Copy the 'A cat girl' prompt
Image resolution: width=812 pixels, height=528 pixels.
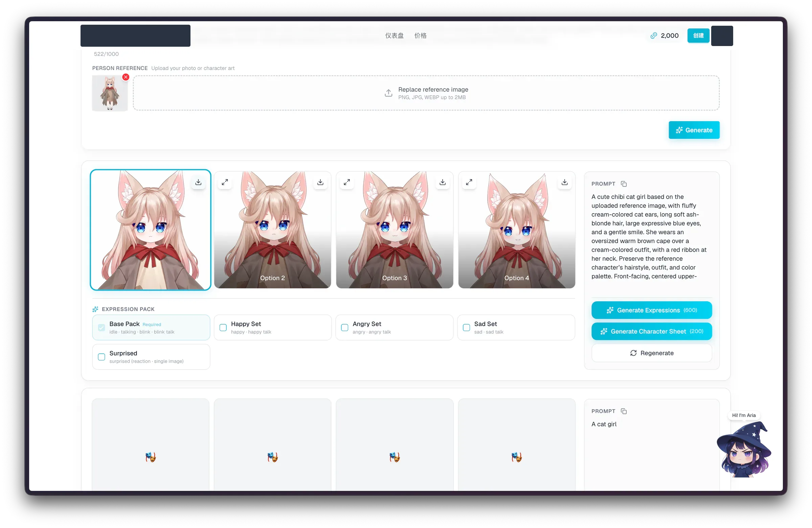coord(624,411)
